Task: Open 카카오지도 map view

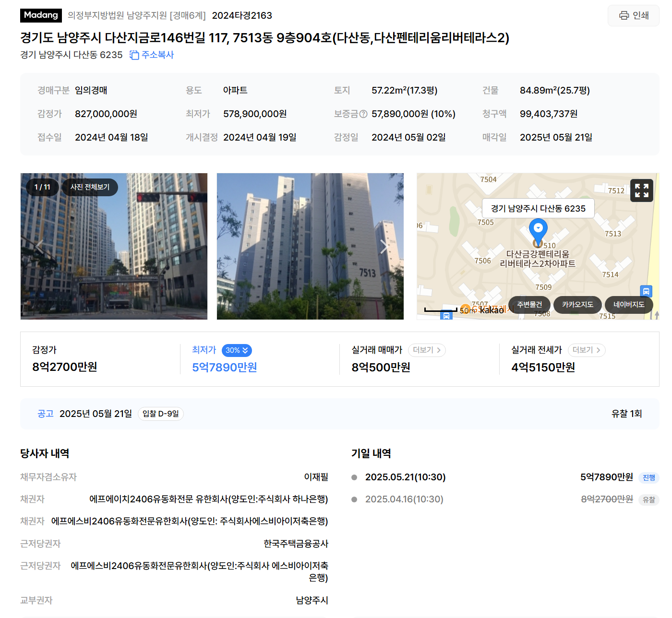Action: 577,305
